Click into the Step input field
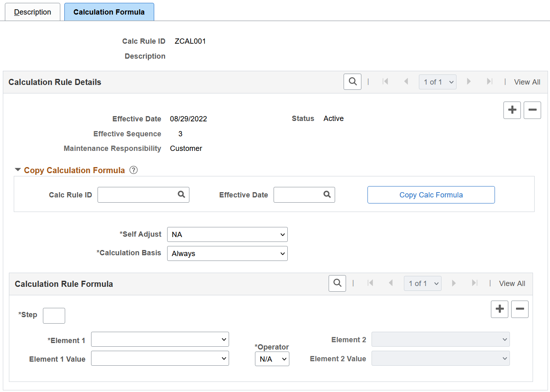550x392 pixels. click(x=54, y=316)
